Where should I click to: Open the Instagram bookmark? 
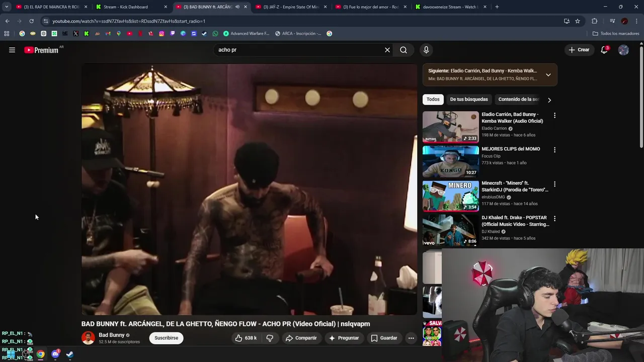162,34
